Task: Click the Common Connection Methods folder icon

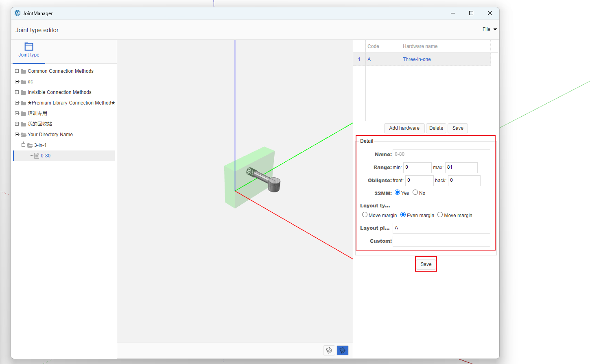Action: 24,72
